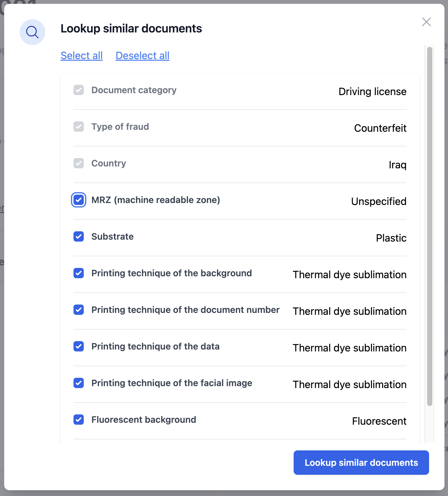Uncheck MRZ (machine readable zone) checkbox

pyautogui.click(x=79, y=200)
